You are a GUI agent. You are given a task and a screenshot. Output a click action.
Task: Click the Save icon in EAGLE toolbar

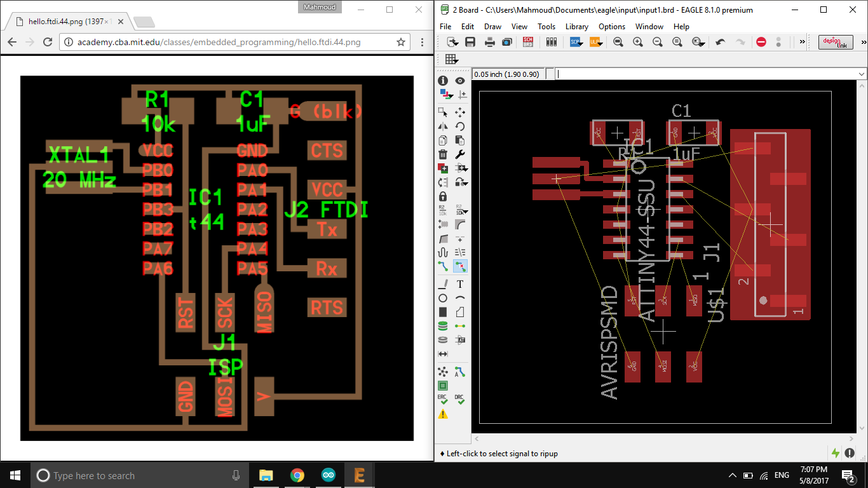pos(470,42)
